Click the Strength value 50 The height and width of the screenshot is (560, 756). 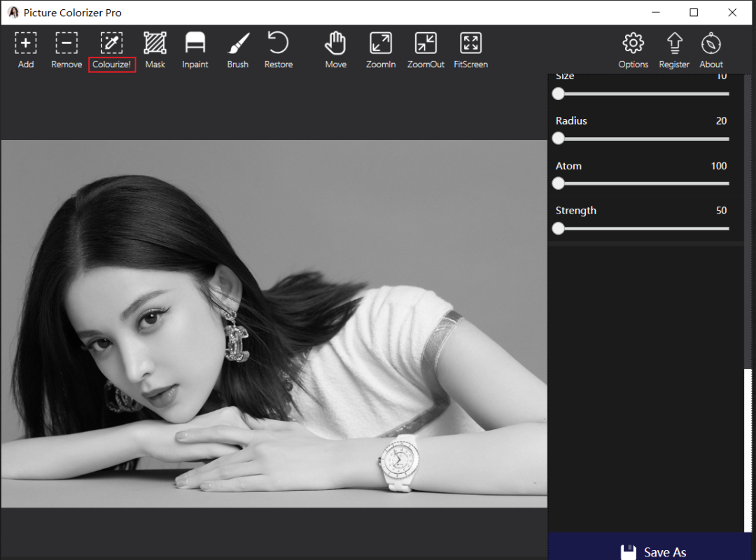pyautogui.click(x=721, y=210)
